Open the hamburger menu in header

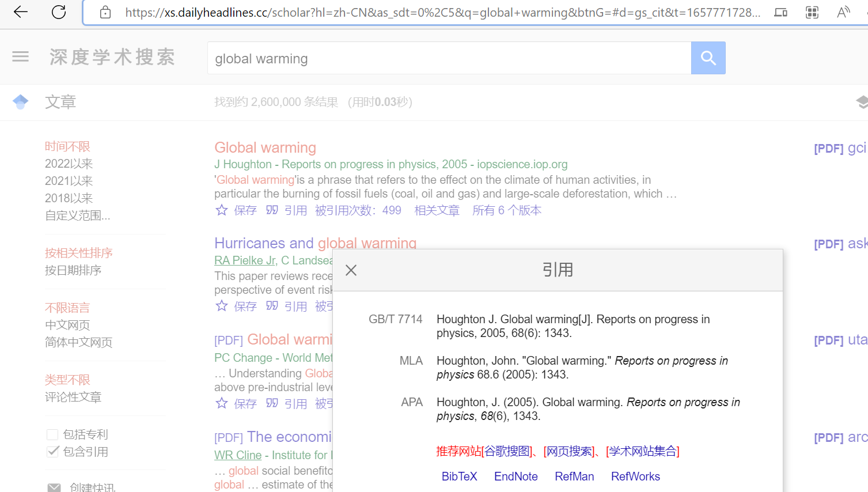tap(21, 56)
